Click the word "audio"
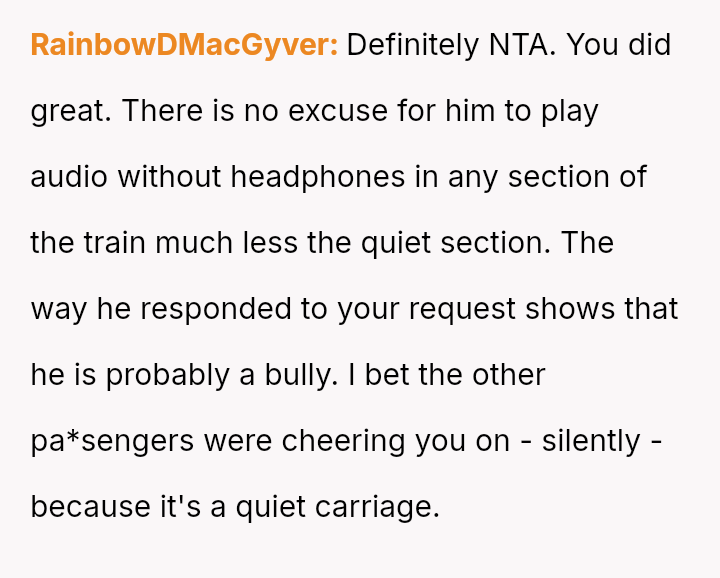Viewport: 720px width, 578px height. coord(69,177)
